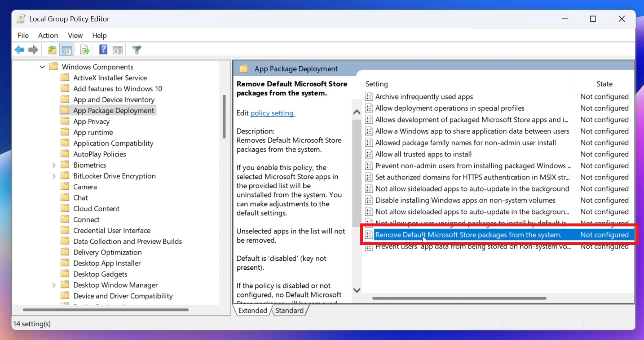644x340 pixels.
Task: Click the Chat folder icon in the tree
Action: coord(65,197)
